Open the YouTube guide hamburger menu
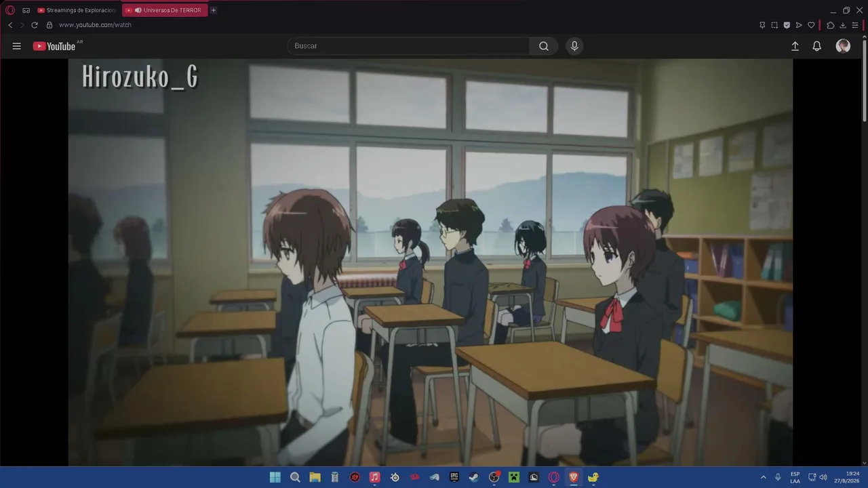This screenshot has width=868, height=488. [17, 46]
